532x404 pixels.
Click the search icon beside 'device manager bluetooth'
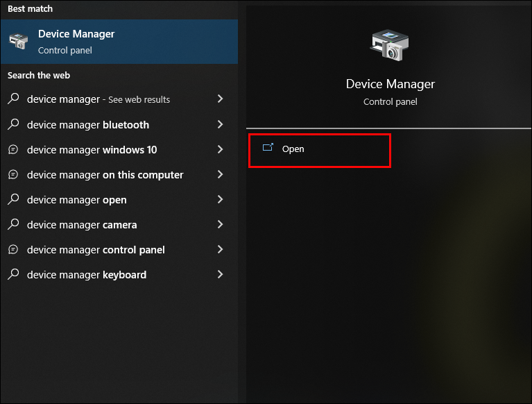[13, 125]
